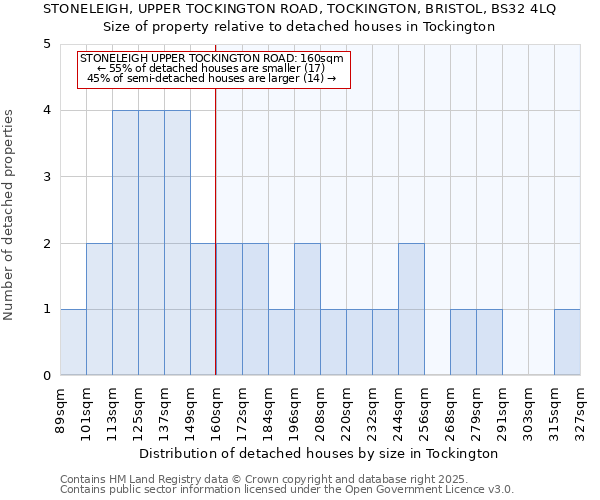Click the 'Contains HM Land Registry data' credit line
Screen dimensions: 600x500
coord(264,479)
